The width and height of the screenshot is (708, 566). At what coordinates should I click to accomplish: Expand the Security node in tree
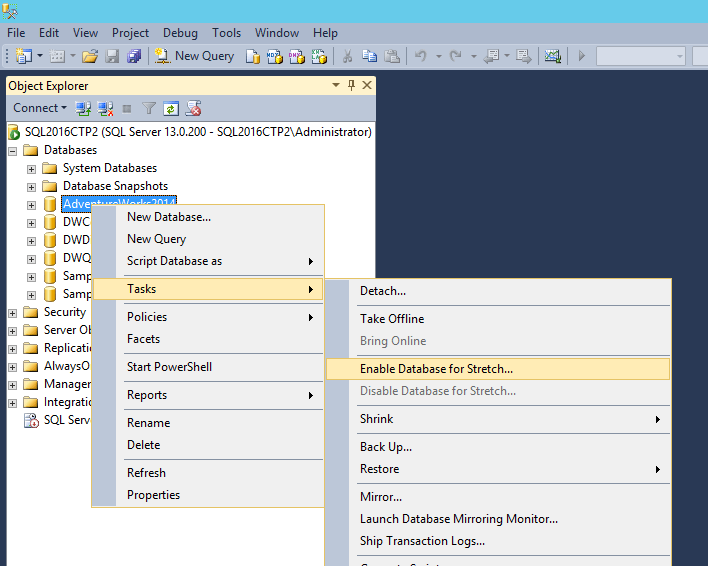[x=13, y=312]
